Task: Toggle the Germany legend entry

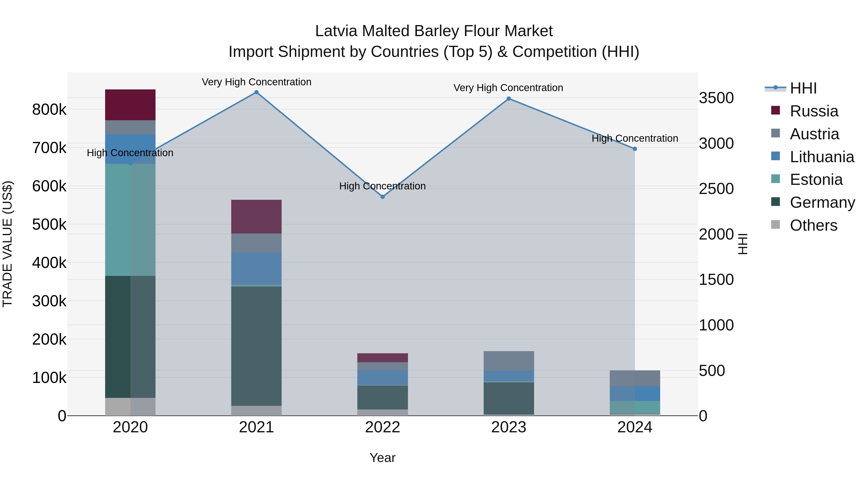Action: click(813, 202)
